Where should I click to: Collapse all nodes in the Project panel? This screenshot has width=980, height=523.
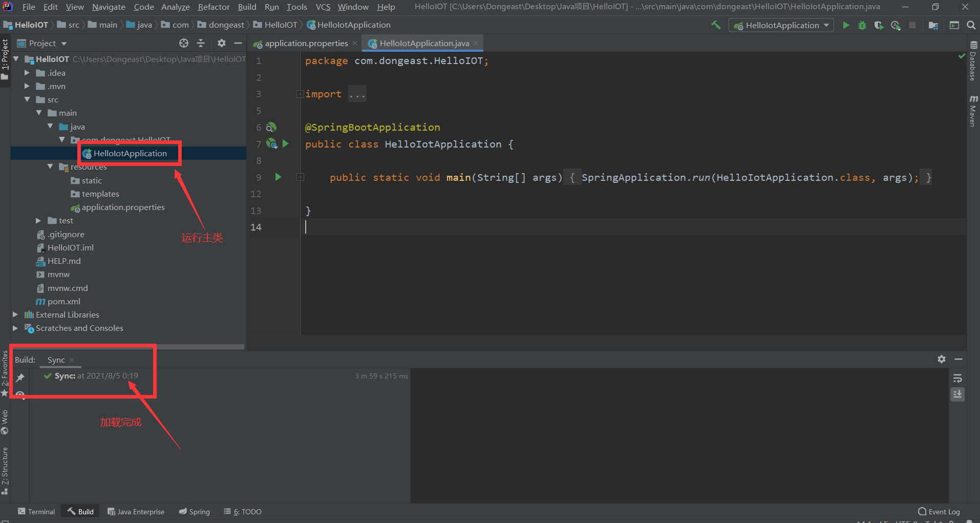(x=201, y=43)
